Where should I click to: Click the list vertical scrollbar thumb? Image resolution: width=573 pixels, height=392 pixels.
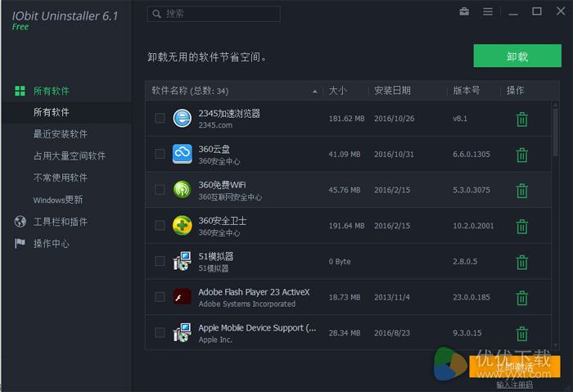pyautogui.click(x=556, y=132)
